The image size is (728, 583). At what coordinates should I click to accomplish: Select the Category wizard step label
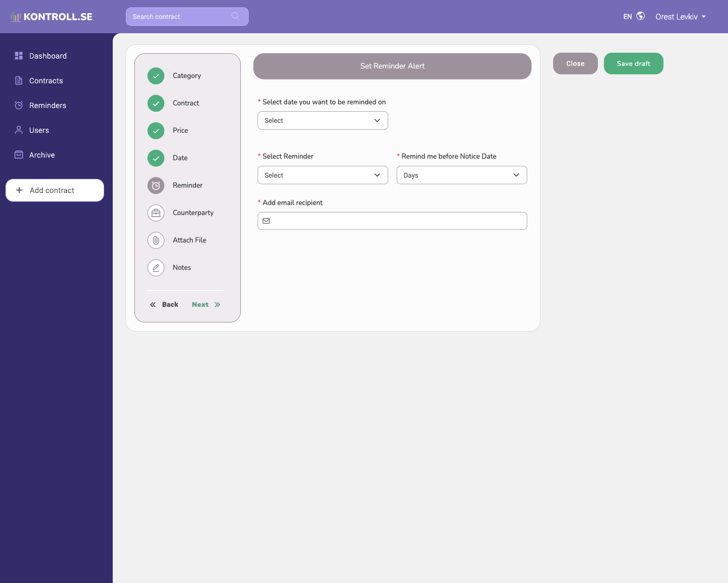(x=187, y=76)
